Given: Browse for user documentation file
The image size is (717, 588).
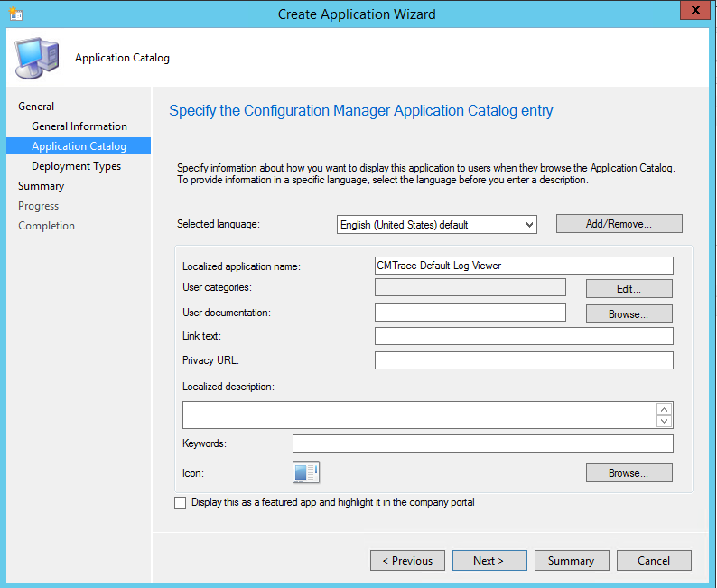Looking at the screenshot, I should [x=629, y=314].
